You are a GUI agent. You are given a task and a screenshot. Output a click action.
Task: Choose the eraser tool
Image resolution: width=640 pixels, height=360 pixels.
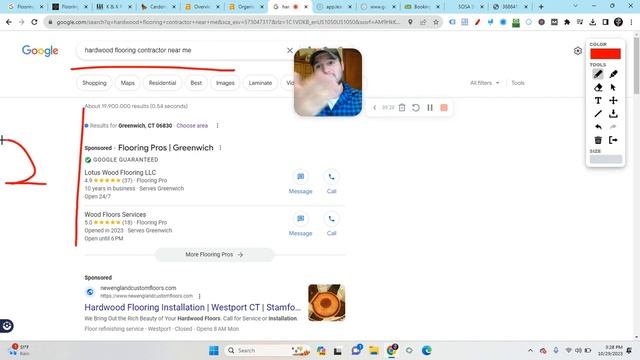pyautogui.click(x=598, y=87)
